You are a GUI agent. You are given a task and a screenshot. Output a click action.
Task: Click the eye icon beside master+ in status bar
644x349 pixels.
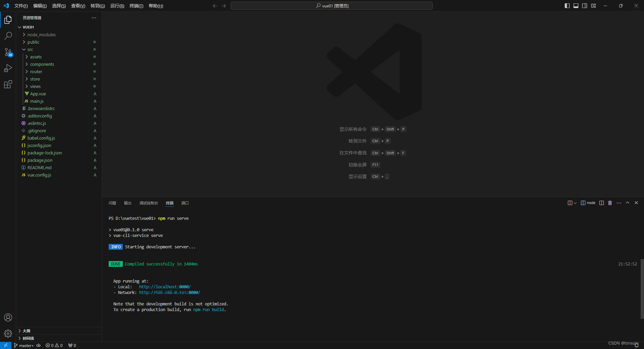click(39, 345)
